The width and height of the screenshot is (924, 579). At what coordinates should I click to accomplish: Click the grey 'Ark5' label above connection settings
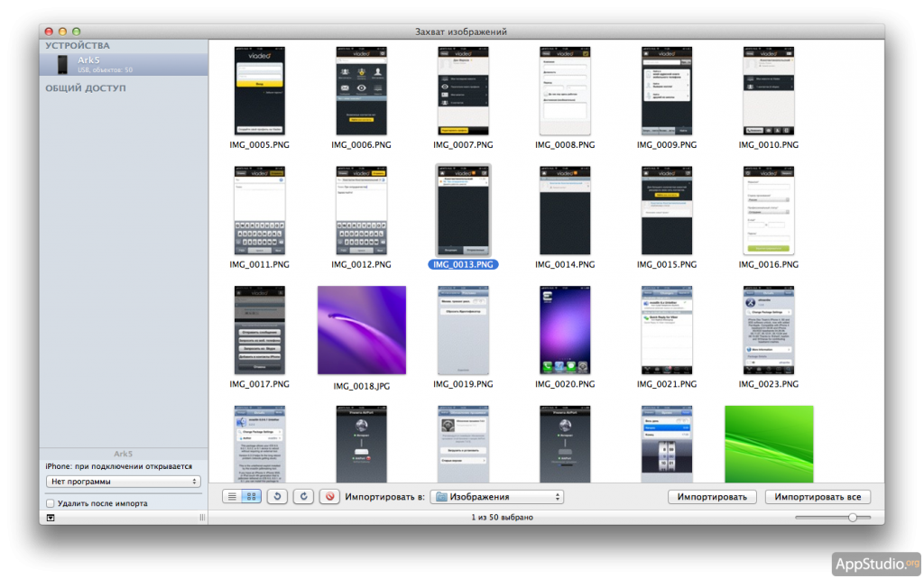point(123,454)
